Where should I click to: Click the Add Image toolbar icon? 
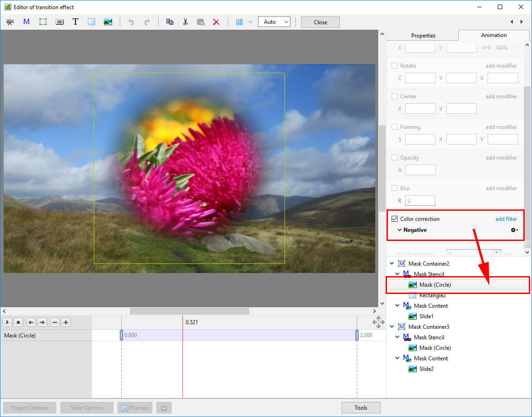(108, 22)
